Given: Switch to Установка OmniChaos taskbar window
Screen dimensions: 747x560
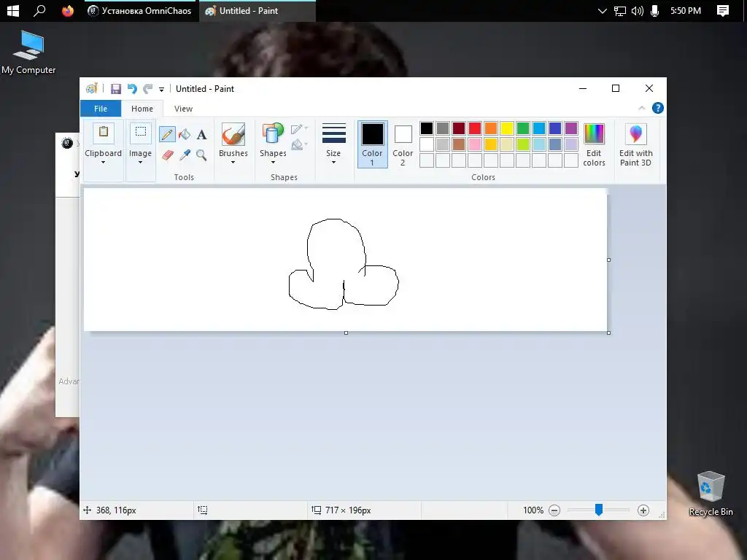Looking at the screenshot, I should (139, 10).
